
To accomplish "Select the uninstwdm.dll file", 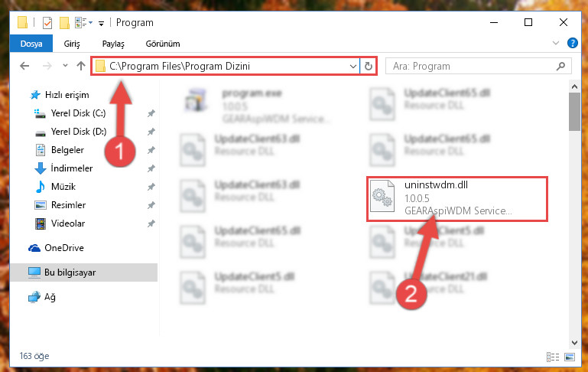I will (x=457, y=199).
